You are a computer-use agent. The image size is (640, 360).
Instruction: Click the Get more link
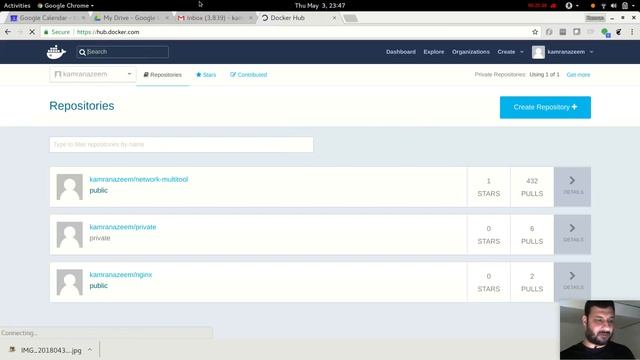click(x=578, y=75)
